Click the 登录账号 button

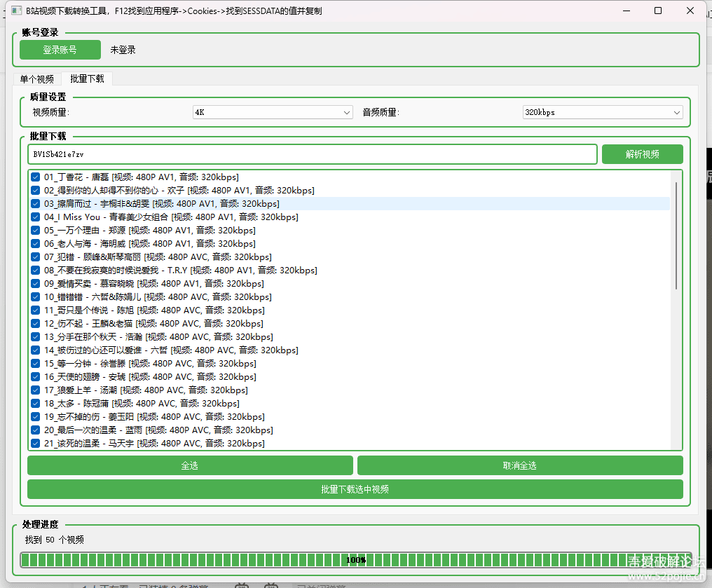pos(60,50)
